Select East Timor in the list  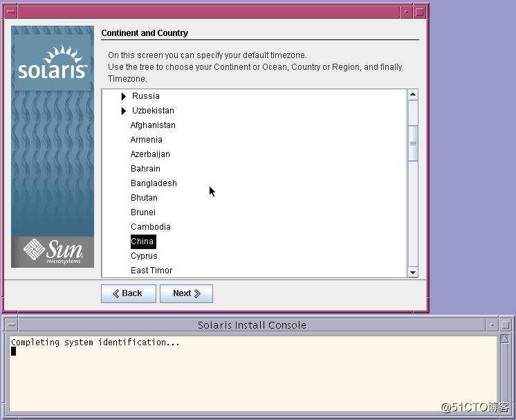click(151, 271)
